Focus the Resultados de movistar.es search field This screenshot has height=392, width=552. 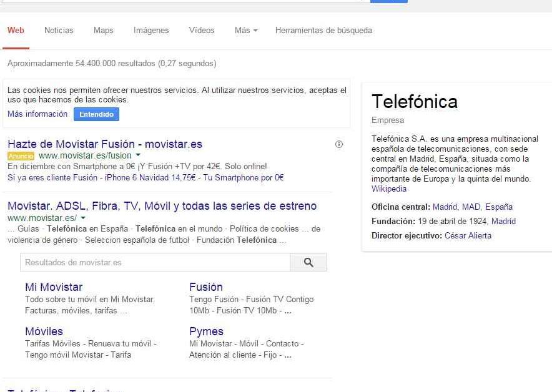[155, 262]
